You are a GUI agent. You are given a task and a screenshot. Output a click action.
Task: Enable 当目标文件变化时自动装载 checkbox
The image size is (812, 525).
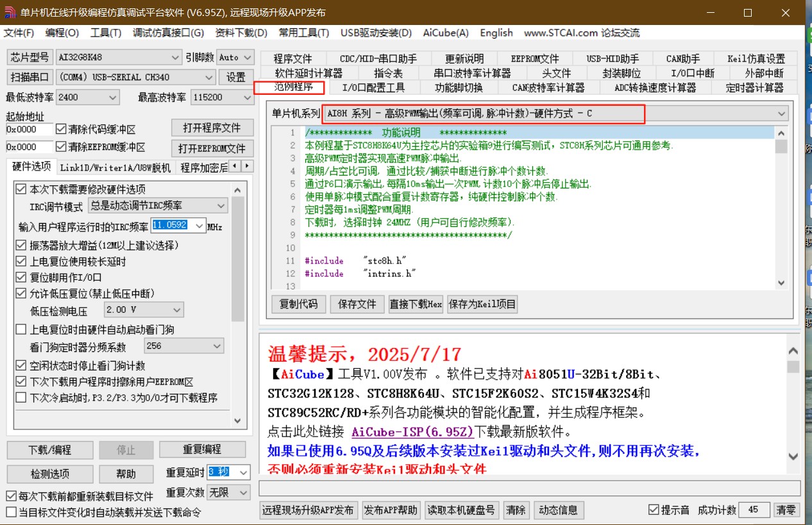point(11,512)
